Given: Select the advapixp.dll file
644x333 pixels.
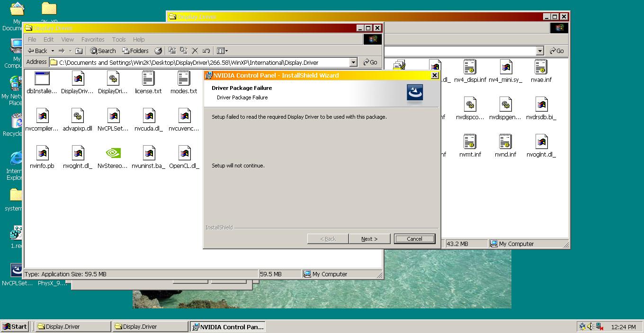Looking at the screenshot, I should coord(78,120).
